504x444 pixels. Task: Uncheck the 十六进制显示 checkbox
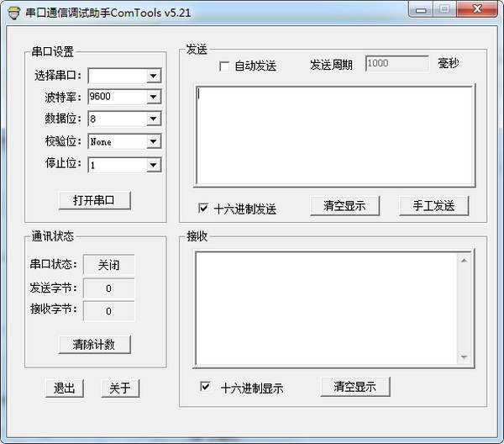(206, 386)
